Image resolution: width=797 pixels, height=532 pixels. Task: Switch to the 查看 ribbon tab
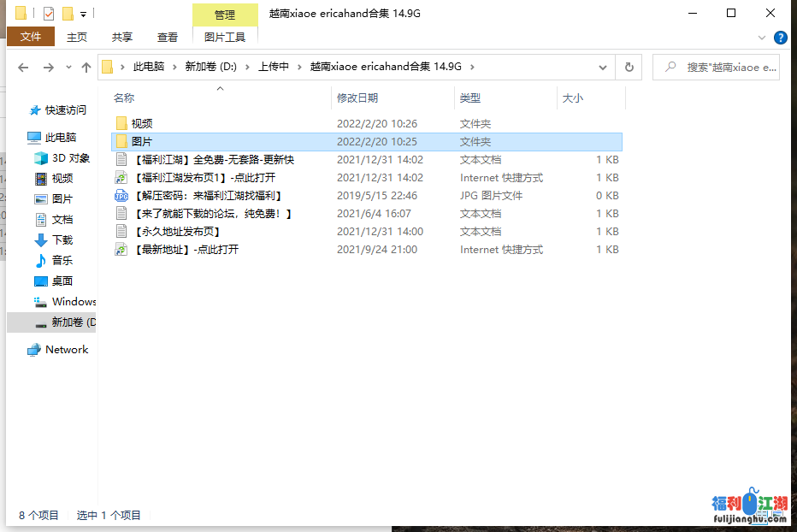[x=168, y=37]
